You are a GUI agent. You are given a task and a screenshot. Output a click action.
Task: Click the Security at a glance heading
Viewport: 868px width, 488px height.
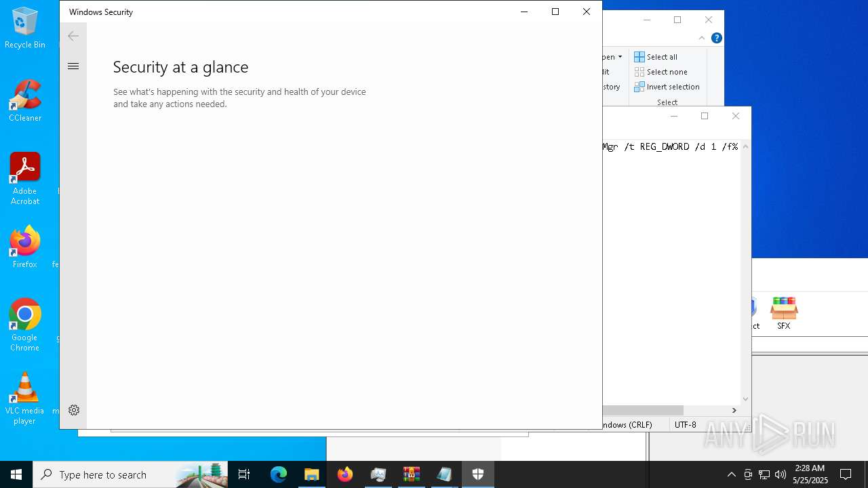click(x=180, y=66)
